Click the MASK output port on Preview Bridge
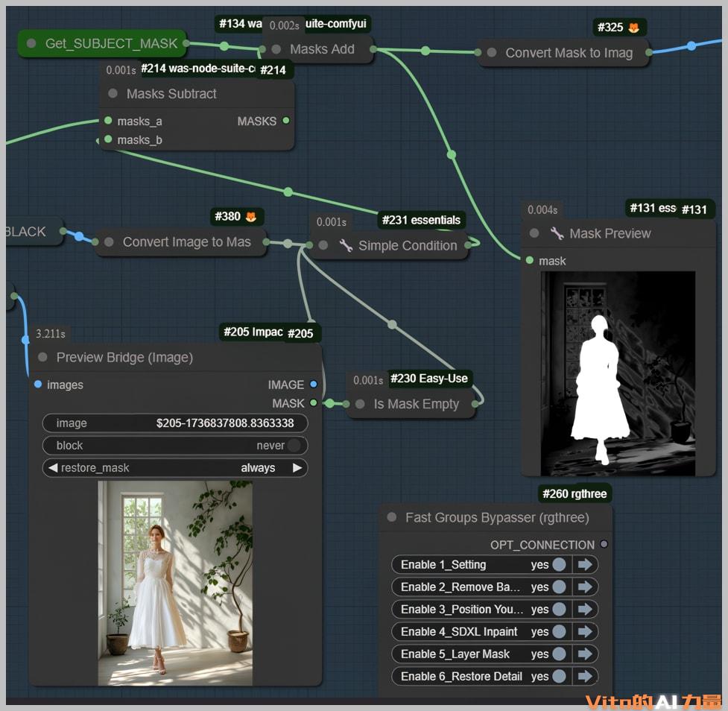 [x=314, y=402]
